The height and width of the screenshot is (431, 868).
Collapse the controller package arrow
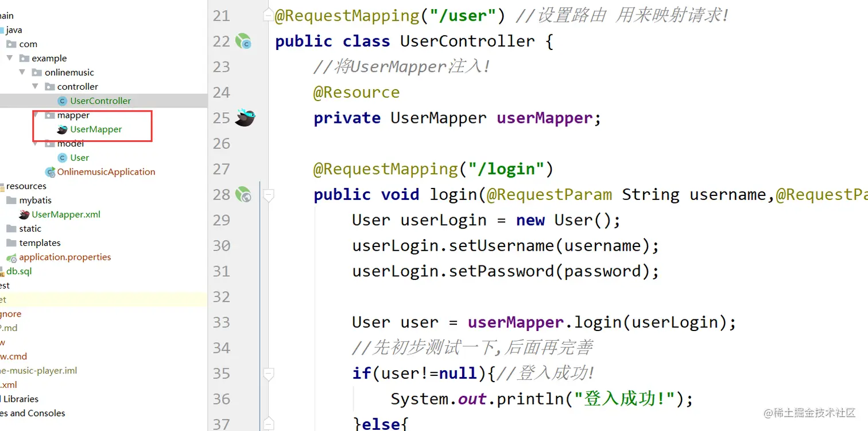coord(36,87)
